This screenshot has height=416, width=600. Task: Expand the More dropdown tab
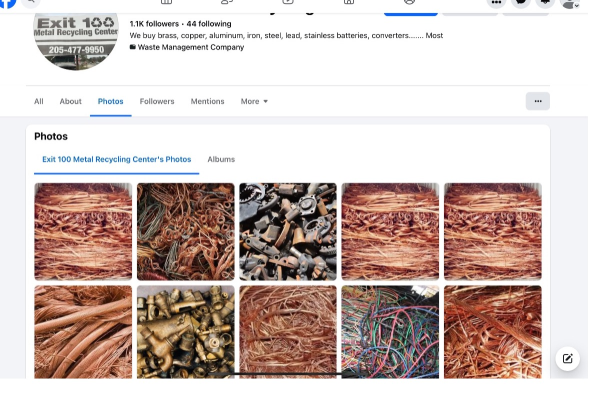point(254,101)
